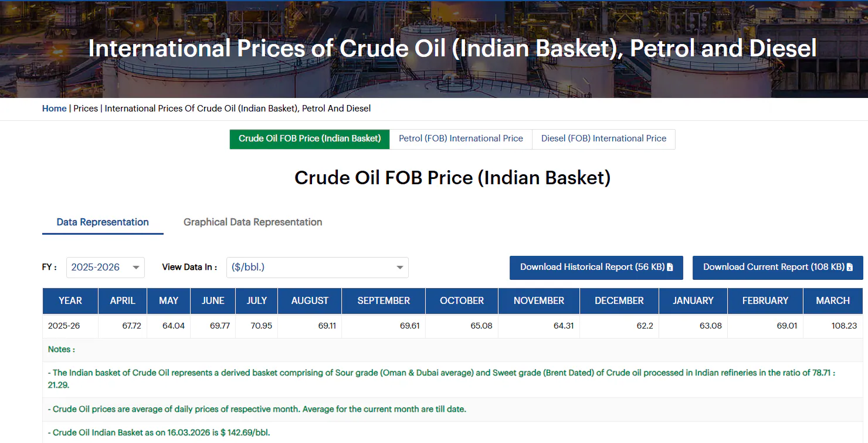
Task: Go to Home breadcrumb link
Action: click(x=54, y=109)
